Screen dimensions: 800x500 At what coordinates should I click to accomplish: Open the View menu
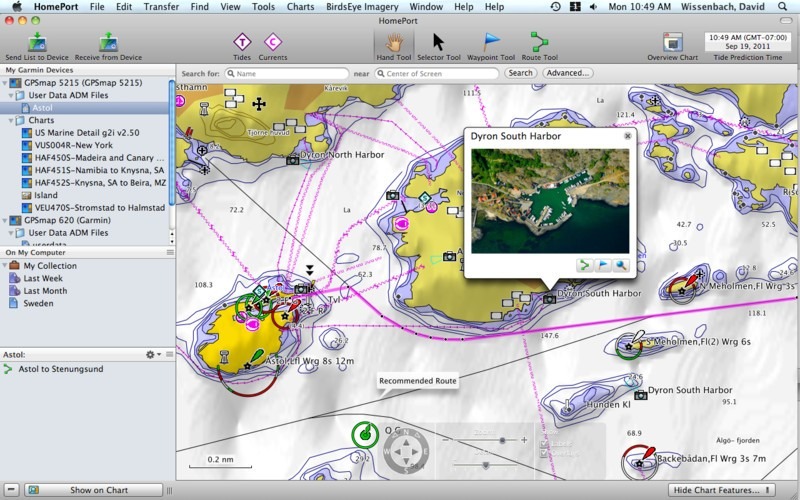coord(231,7)
